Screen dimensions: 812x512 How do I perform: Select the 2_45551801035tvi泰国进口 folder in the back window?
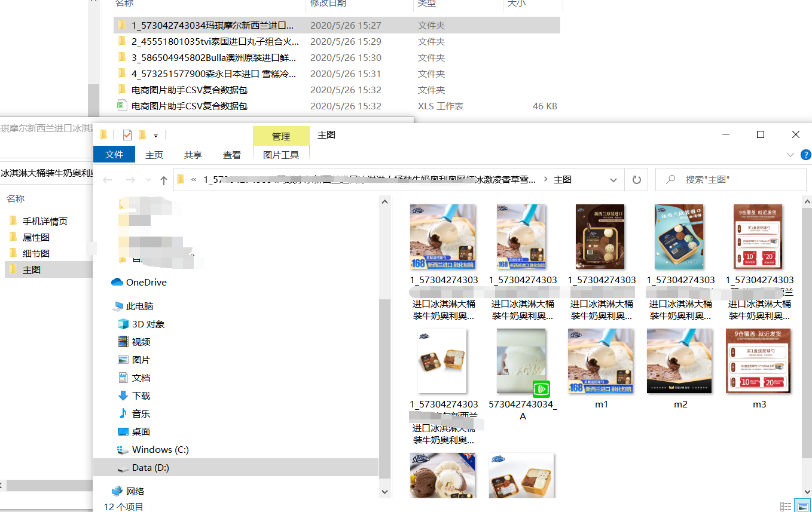point(337,41)
